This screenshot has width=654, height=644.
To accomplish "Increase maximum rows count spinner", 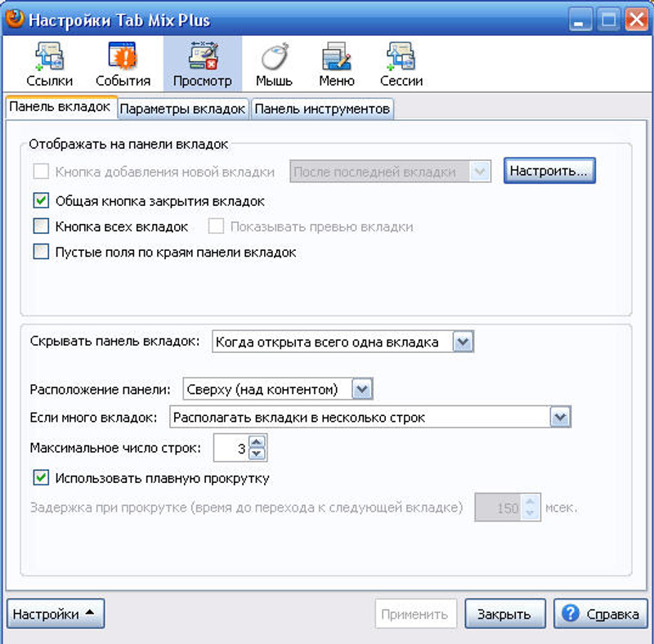I will pos(257,441).
